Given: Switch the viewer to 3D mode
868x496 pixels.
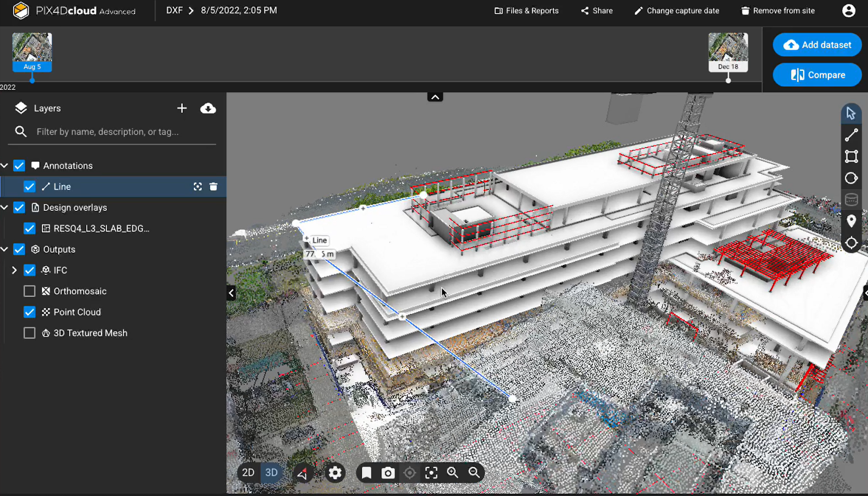Looking at the screenshot, I should [271, 473].
